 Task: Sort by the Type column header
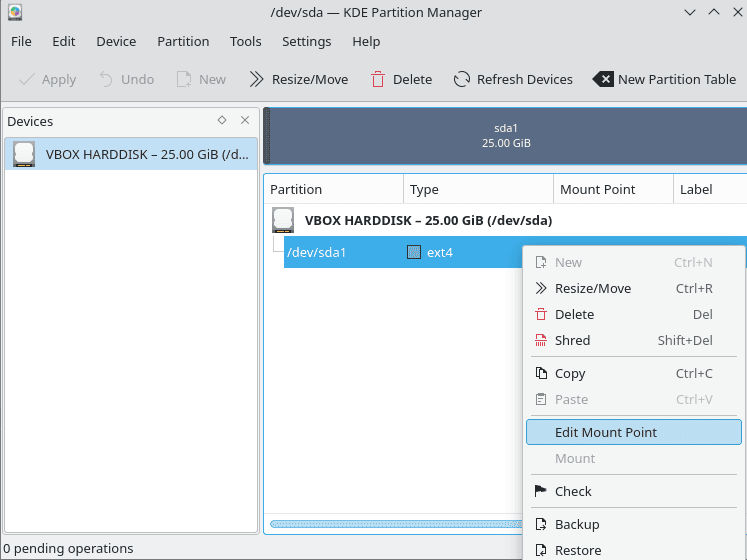point(478,189)
